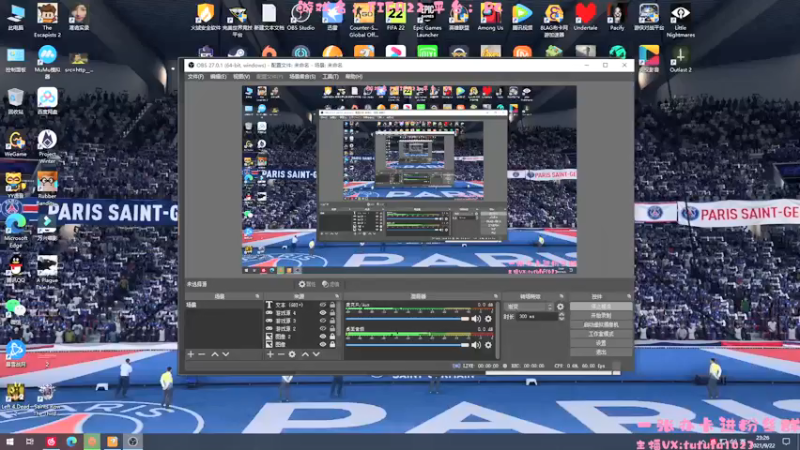The width and height of the screenshot is (800, 450).
Task: Open the 桌面音频 channel settings gear
Action: 488,345
